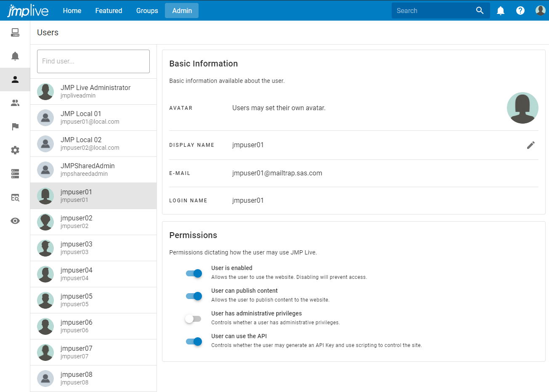Go to the Home tab

pyautogui.click(x=72, y=11)
